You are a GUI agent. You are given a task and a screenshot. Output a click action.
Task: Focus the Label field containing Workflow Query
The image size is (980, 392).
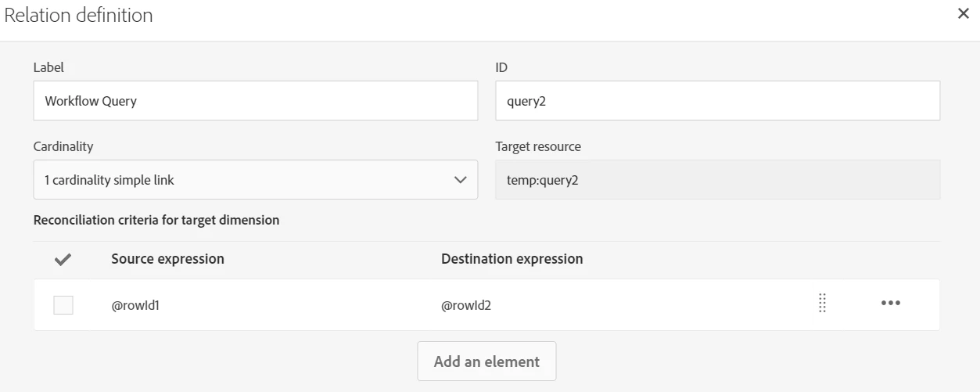pyautogui.click(x=255, y=101)
